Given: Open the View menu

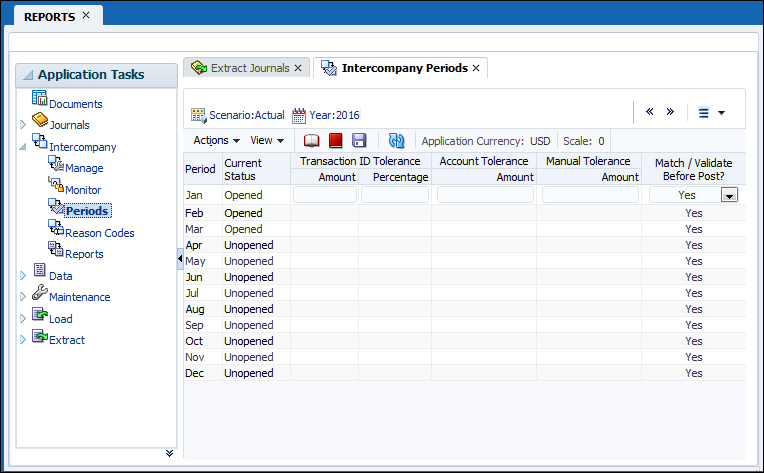Looking at the screenshot, I should click(x=267, y=141).
